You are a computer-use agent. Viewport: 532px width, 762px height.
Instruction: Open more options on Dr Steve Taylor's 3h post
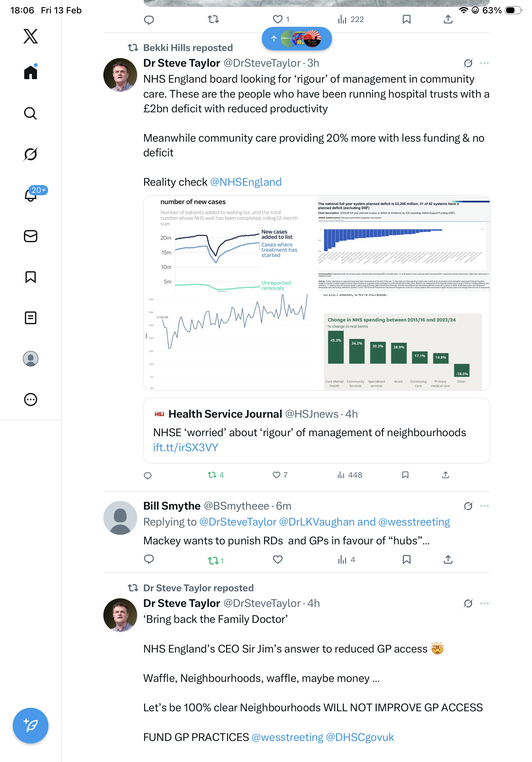(x=484, y=63)
